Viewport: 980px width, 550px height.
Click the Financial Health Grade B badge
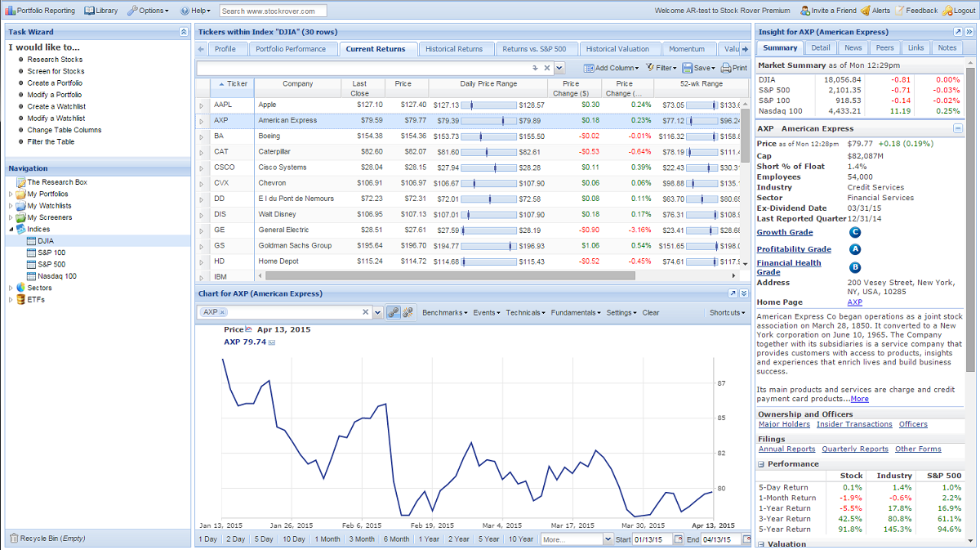point(855,266)
